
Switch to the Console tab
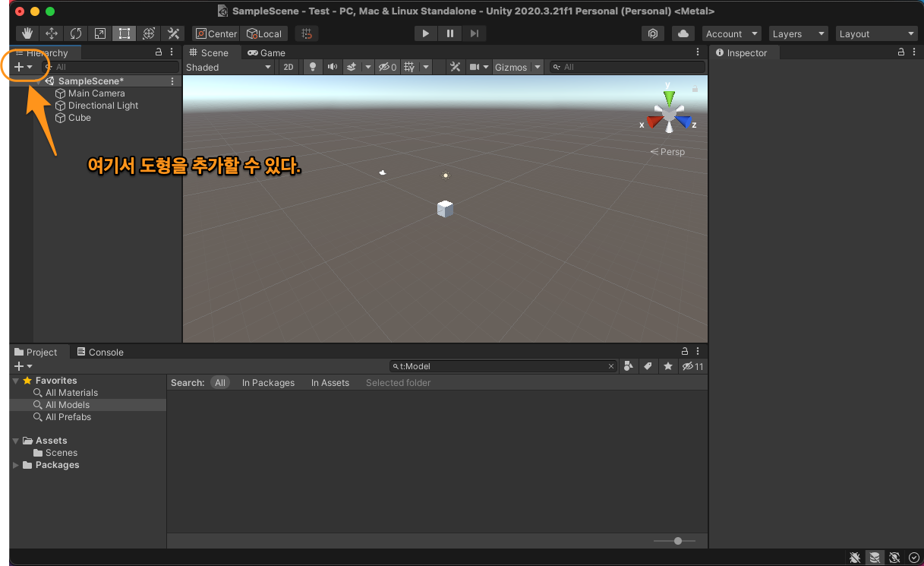coord(99,352)
